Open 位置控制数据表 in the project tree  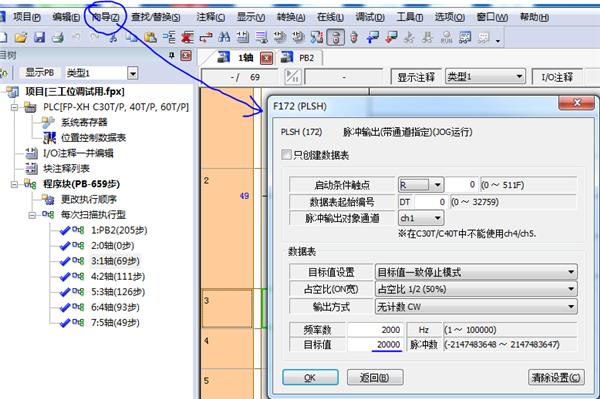(93, 138)
